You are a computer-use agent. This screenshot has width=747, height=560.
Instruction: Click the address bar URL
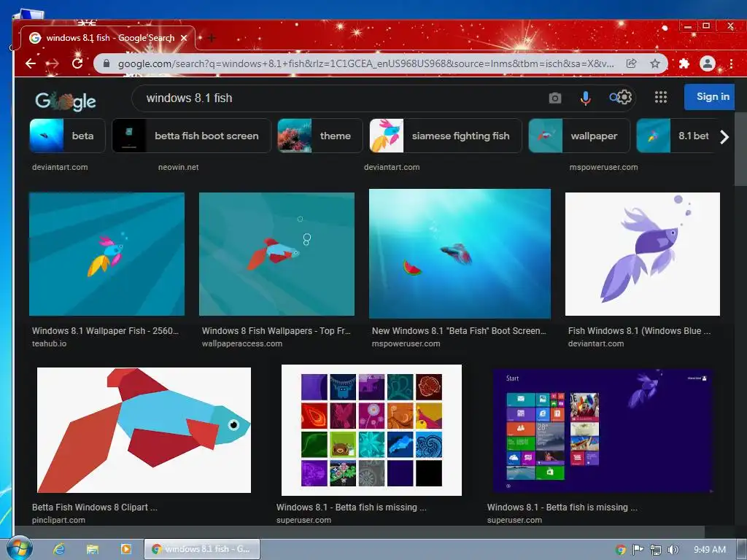pyautogui.click(x=366, y=63)
